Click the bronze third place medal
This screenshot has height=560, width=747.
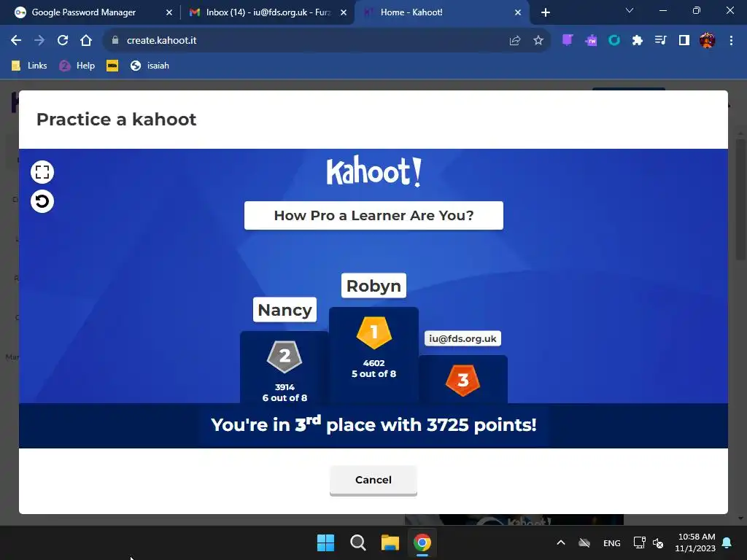462,381
